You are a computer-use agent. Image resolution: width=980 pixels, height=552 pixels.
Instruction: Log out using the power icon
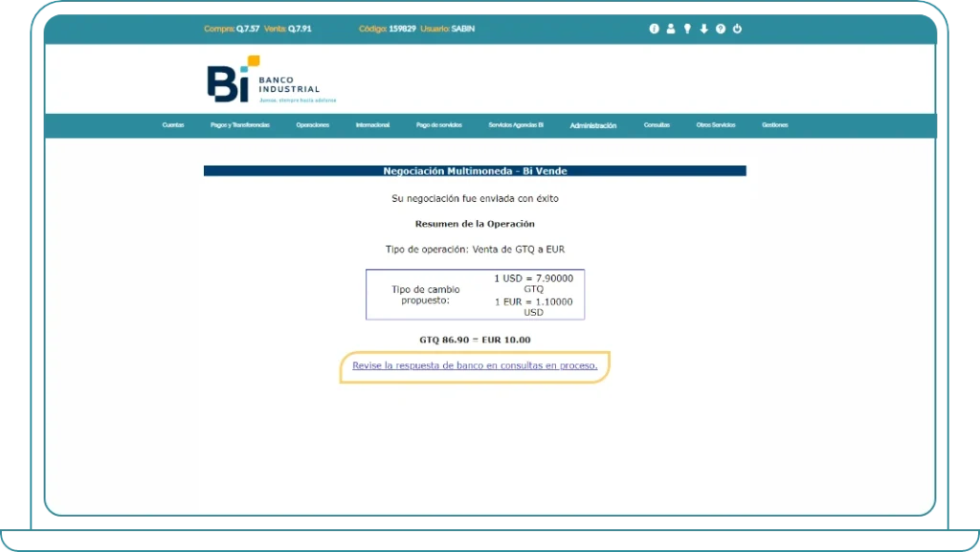(737, 29)
